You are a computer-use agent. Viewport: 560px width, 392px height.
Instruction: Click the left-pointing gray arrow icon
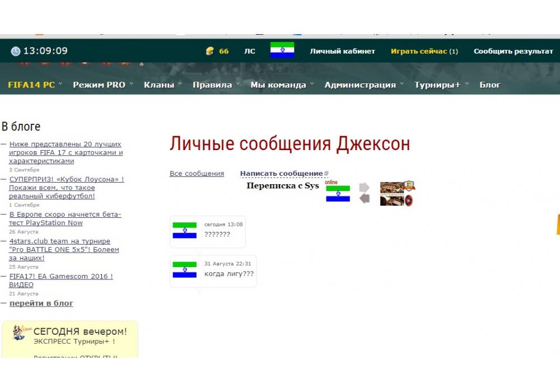[x=365, y=198]
